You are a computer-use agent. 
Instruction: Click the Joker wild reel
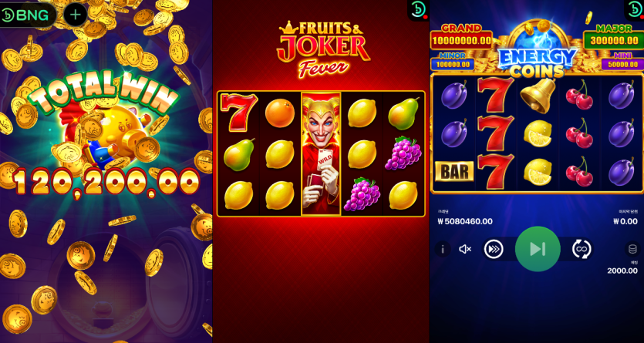[321, 154]
